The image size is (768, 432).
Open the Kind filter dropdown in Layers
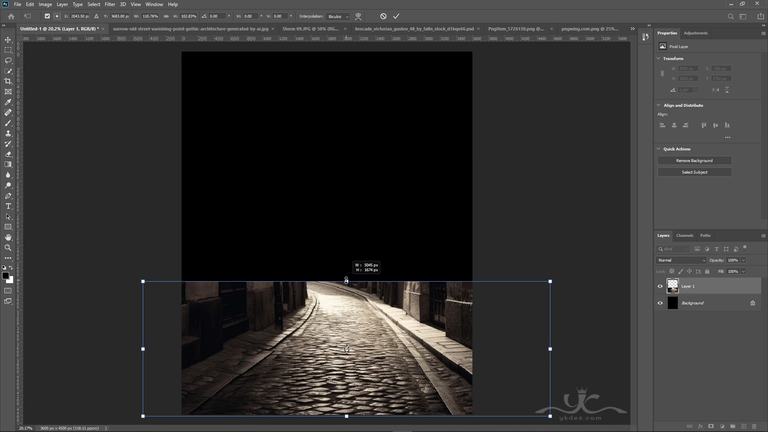click(x=673, y=249)
